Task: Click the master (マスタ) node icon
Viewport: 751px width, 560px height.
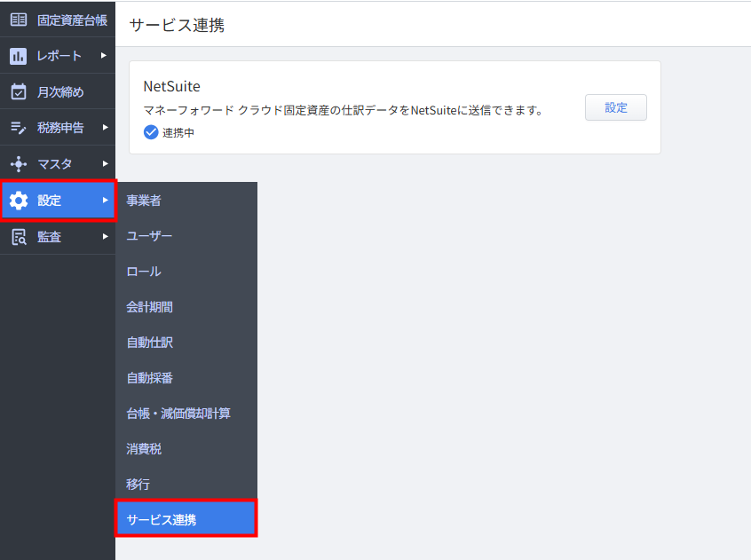Action: click(x=18, y=164)
